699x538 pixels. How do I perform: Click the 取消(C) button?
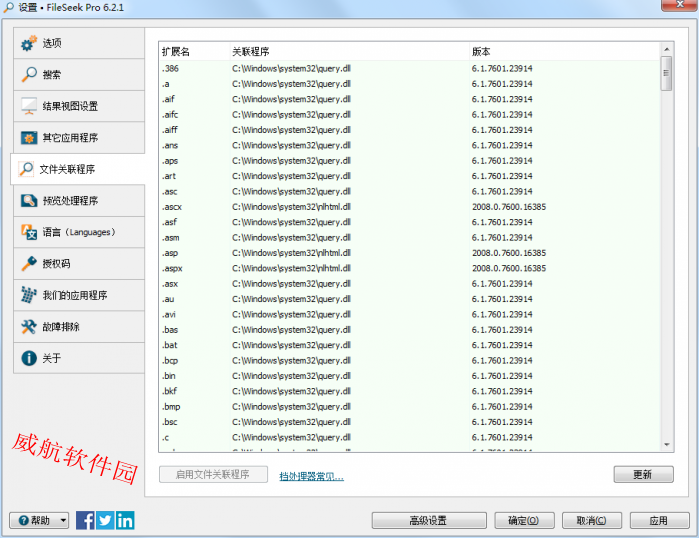pos(592,520)
